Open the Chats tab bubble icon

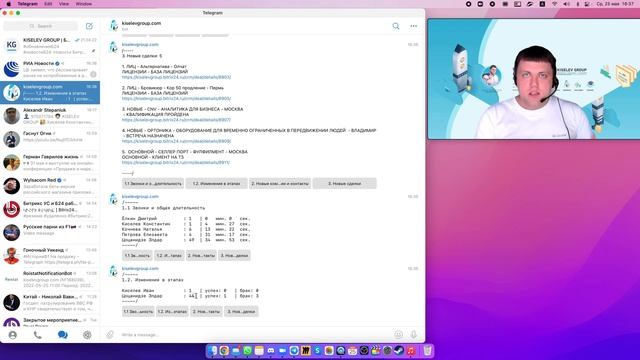click(x=62, y=335)
